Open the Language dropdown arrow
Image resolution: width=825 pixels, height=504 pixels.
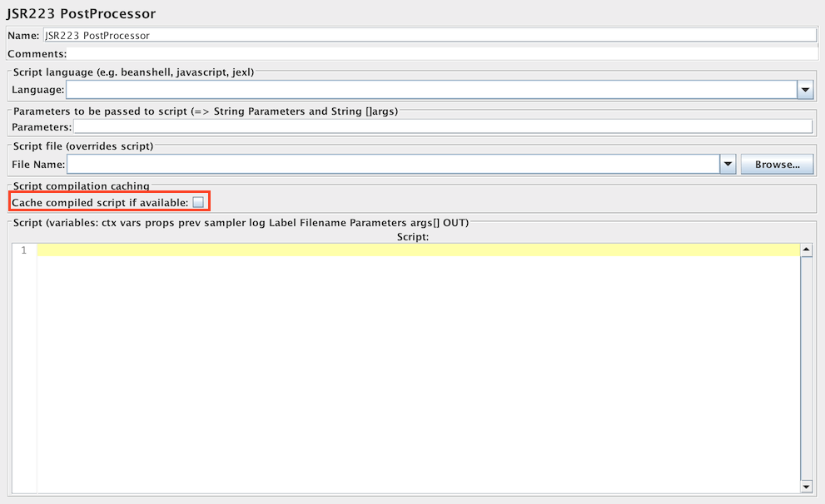point(805,90)
